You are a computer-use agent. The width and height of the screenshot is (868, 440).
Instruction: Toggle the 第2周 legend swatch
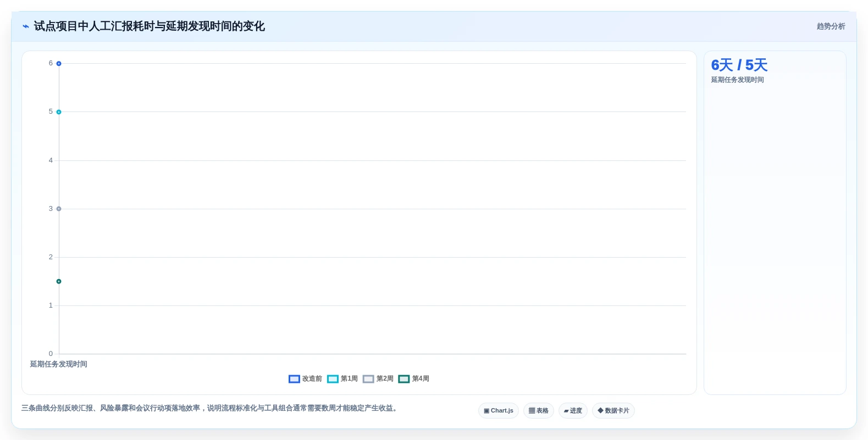point(368,379)
